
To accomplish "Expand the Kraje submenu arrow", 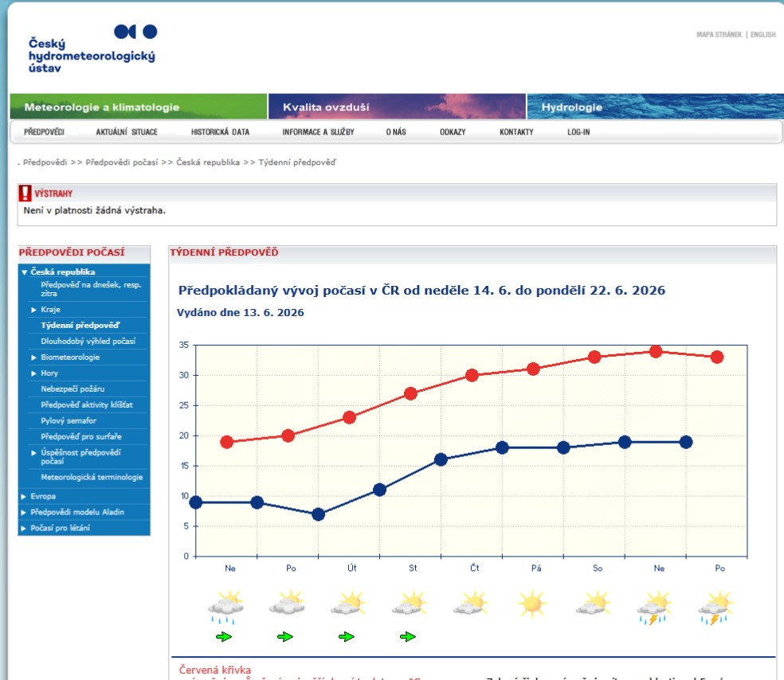I will (x=33, y=310).
